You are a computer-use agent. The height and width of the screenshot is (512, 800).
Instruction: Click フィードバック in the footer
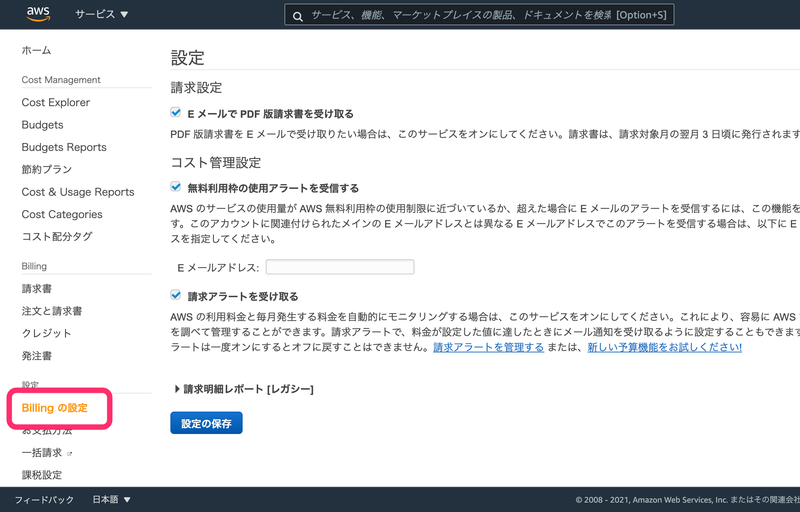pos(44,500)
